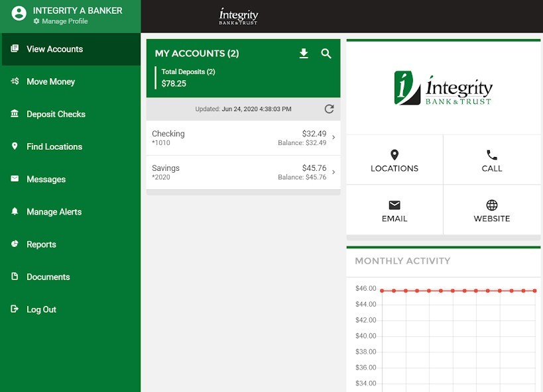Screen dimensions: 543x392
Task: Open Manage Profile settings
Action: 60,21
